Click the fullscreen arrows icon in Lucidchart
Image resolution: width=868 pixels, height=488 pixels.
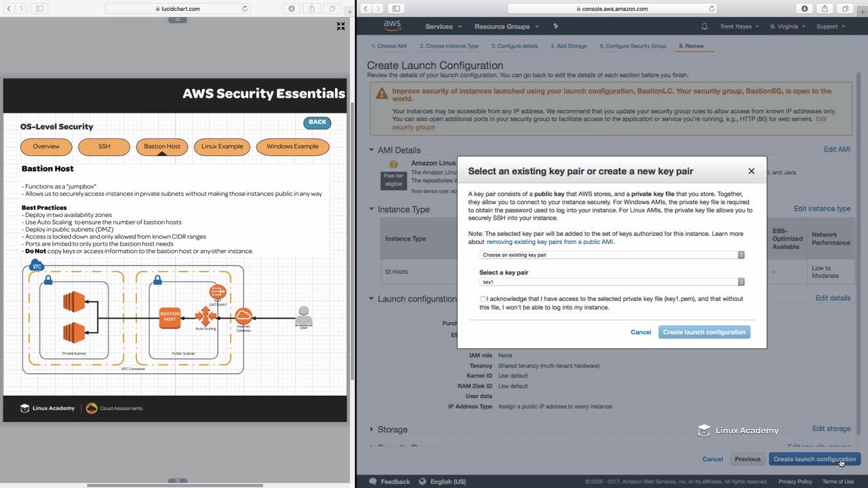340,26
